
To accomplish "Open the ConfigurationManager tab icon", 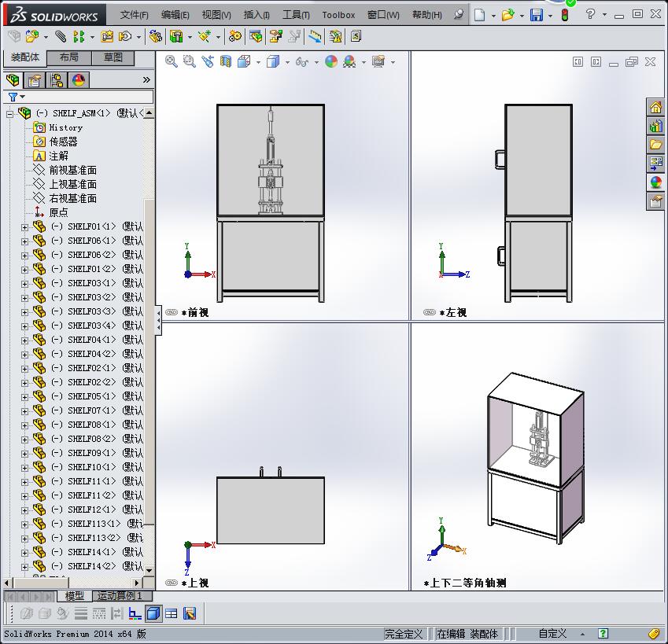I will pos(57,80).
